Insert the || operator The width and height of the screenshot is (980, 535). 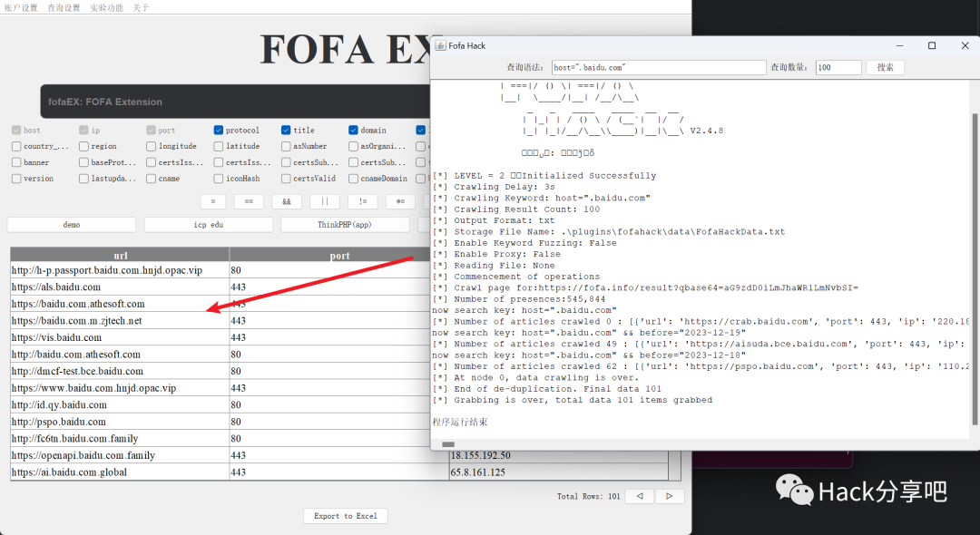coord(325,201)
